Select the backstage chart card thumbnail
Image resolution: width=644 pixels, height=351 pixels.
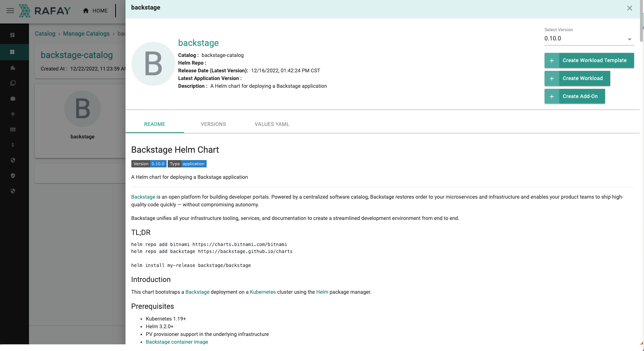coord(83,109)
